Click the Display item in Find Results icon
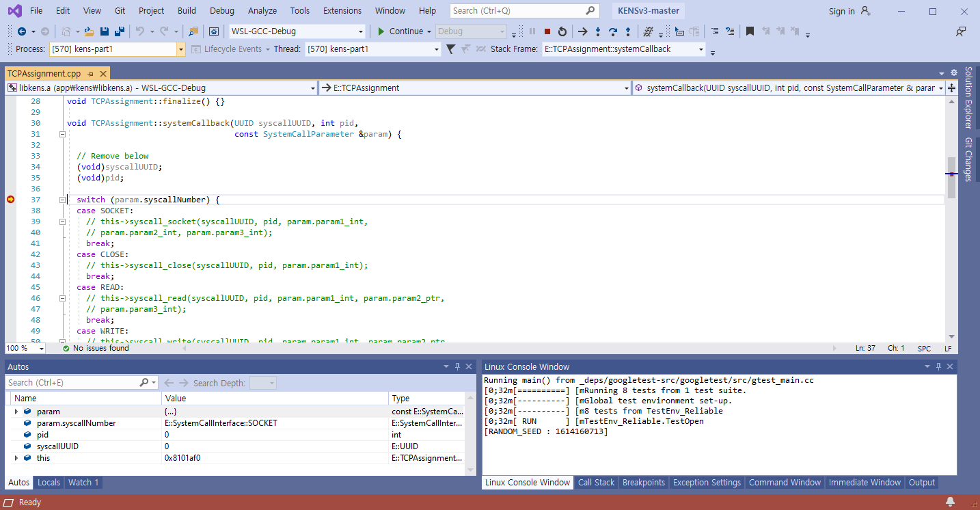The image size is (980, 510). tap(679, 31)
